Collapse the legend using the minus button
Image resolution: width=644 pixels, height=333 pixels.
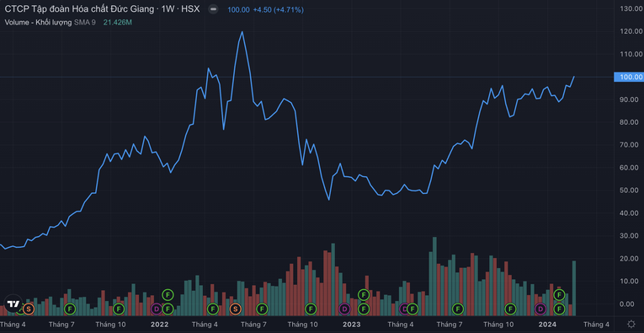point(213,9)
